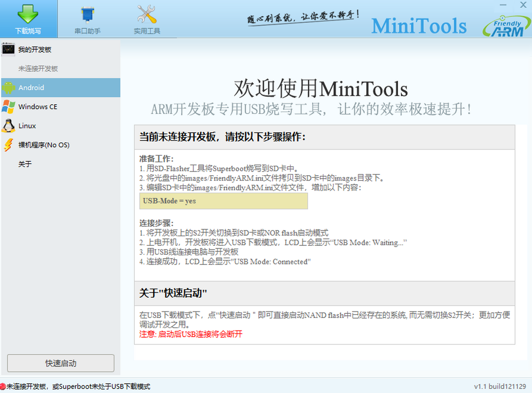The image size is (532, 393).
Task: Click the wrench and screwdriver tools icon
Action: point(147,15)
